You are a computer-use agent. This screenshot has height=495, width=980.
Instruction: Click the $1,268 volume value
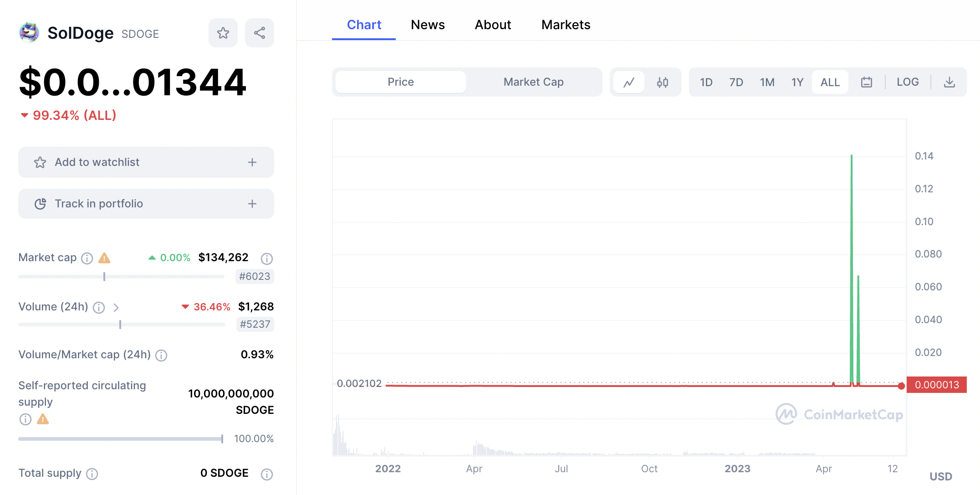pos(256,307)
